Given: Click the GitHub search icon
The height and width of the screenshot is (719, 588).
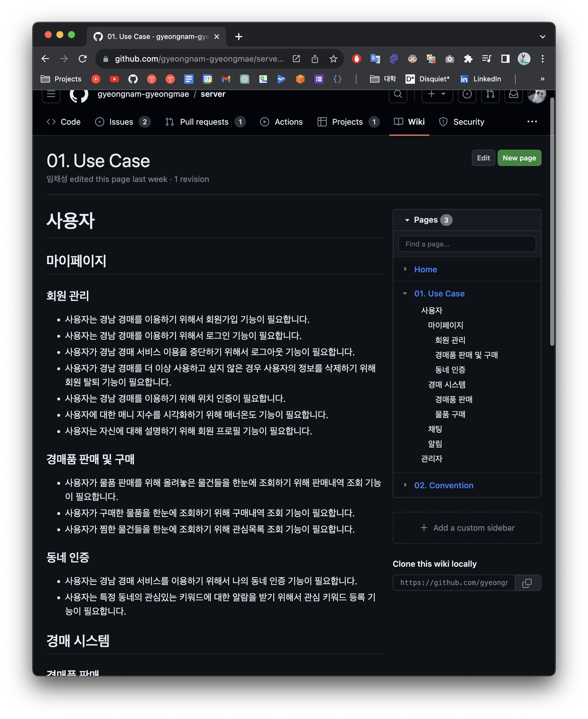Looking at the screenshot, I should pyautogui.click(x=398, y=94).
